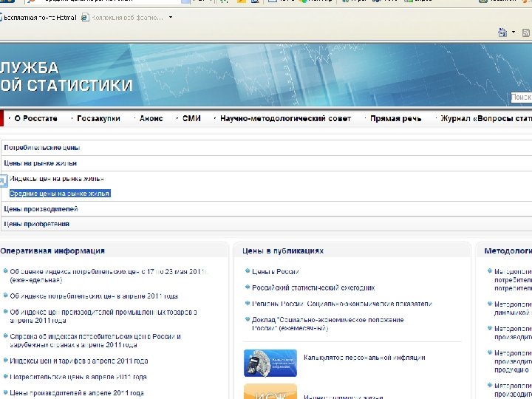
Task: Open Калькулятор персональной инфляции text link
Action: tap(364, 358)
